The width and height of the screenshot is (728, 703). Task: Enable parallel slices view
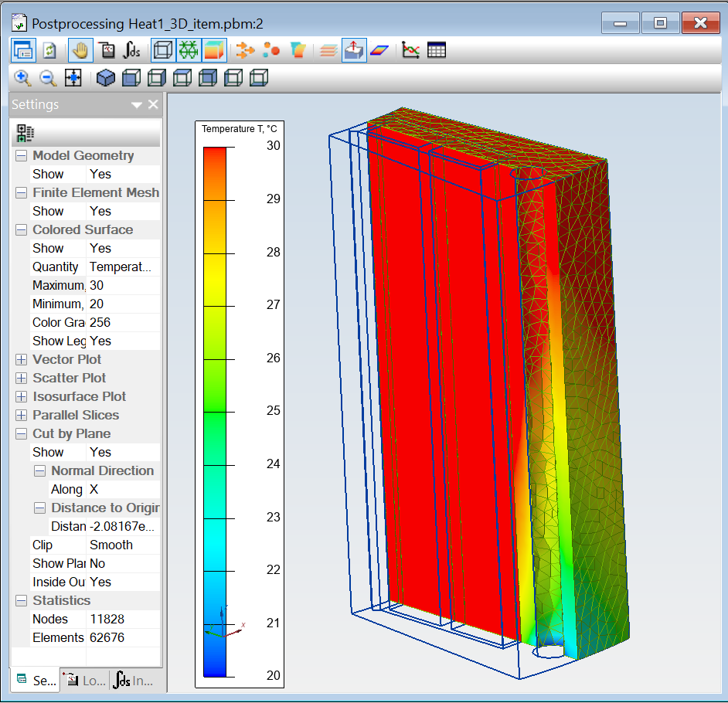[x=328, y=50]
